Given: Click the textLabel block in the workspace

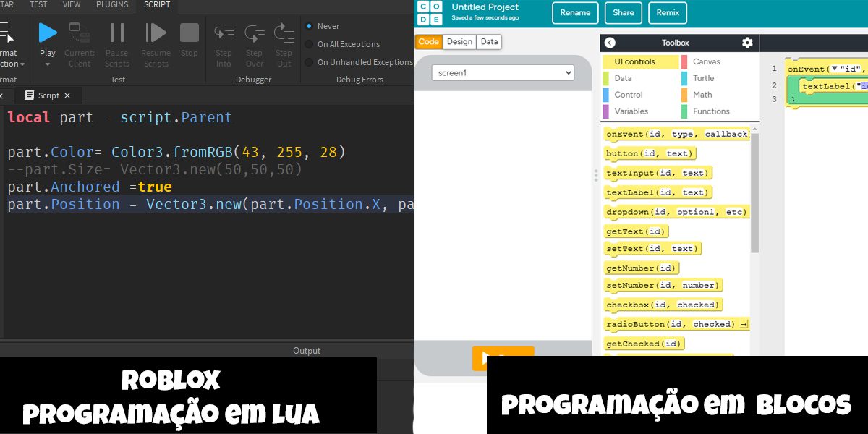Looking at the screenshot, I should tap(834, 86).
